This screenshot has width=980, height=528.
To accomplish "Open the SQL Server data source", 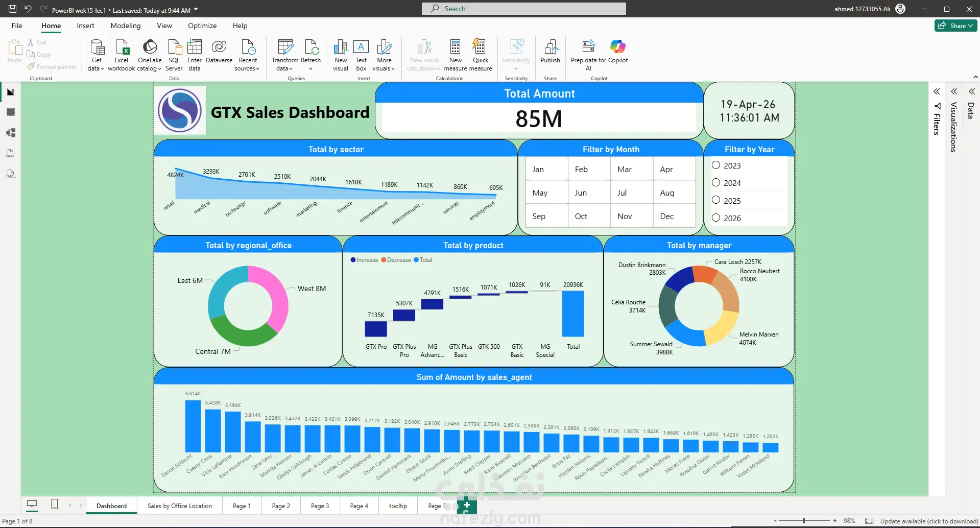I will [x=174, y=55].
